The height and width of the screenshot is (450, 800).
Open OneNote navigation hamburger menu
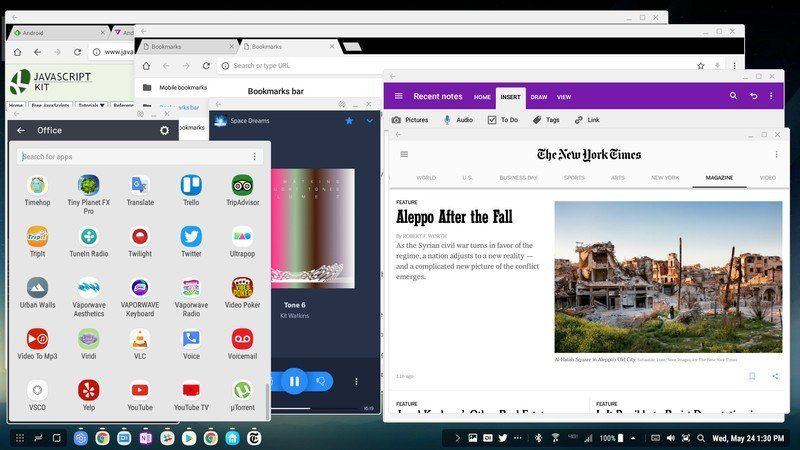(x=398, y=96)
